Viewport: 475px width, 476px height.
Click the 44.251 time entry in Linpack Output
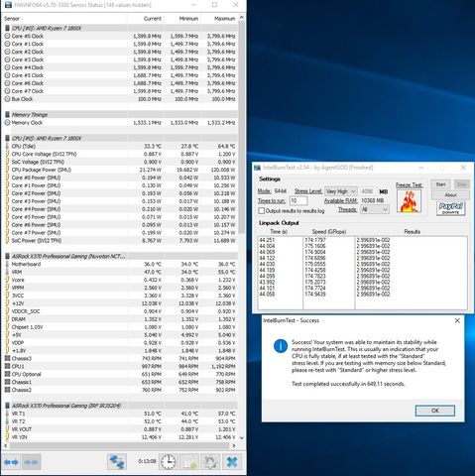267,240
